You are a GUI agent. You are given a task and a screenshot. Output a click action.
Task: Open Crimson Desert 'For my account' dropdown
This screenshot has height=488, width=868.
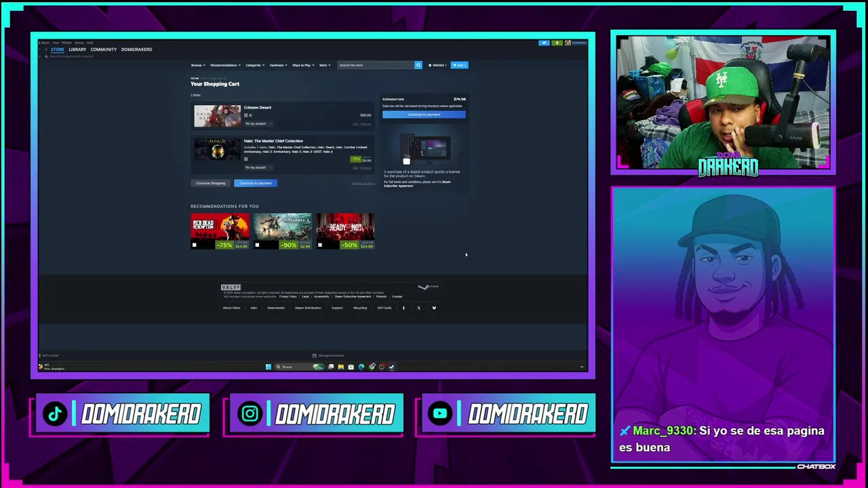258,123
